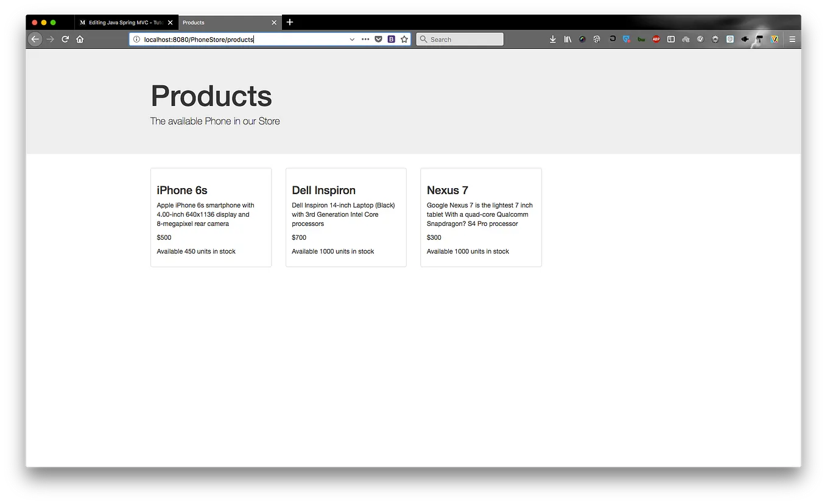Click the Dell Inspiron card title
827x504 pixels.
tap(323, 191)
